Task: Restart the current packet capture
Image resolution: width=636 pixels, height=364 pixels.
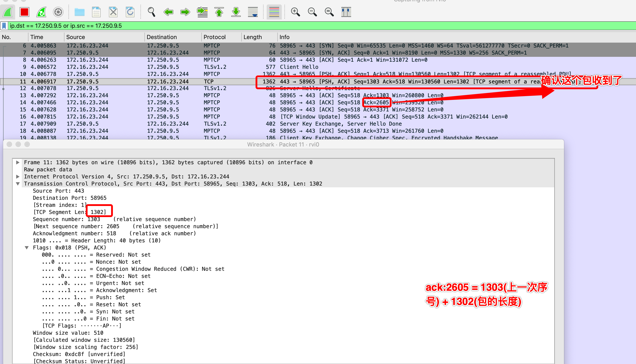Action: pos(41,12)
